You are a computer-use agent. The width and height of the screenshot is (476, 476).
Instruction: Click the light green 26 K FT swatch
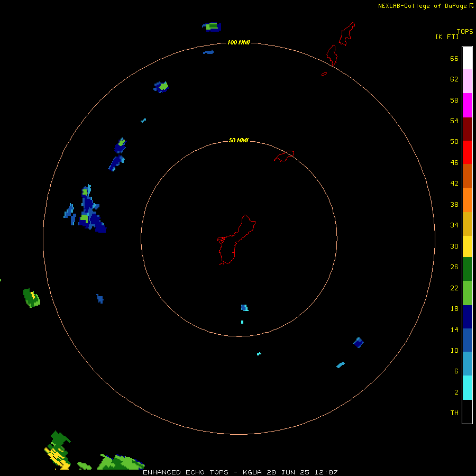pos(467,293)
